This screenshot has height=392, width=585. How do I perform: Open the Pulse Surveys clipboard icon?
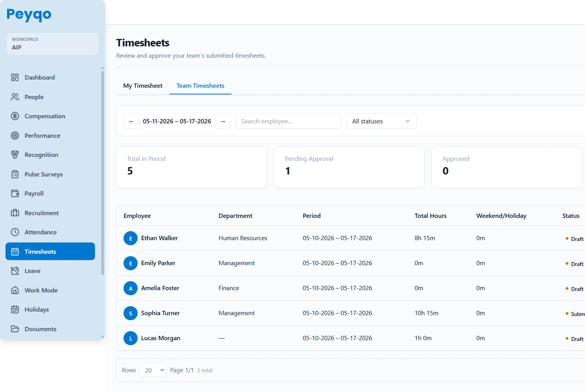pyautogui.click(x=15, y=174)
